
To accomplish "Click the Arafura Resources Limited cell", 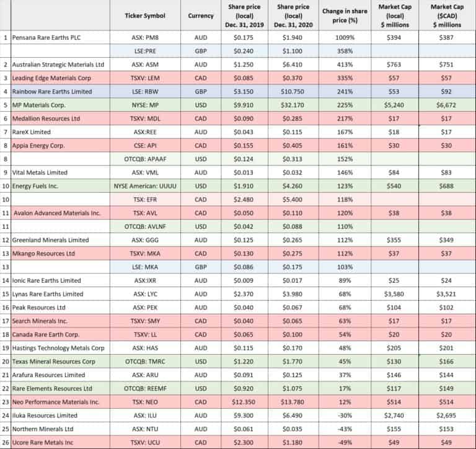I will (x=60, y=375).
